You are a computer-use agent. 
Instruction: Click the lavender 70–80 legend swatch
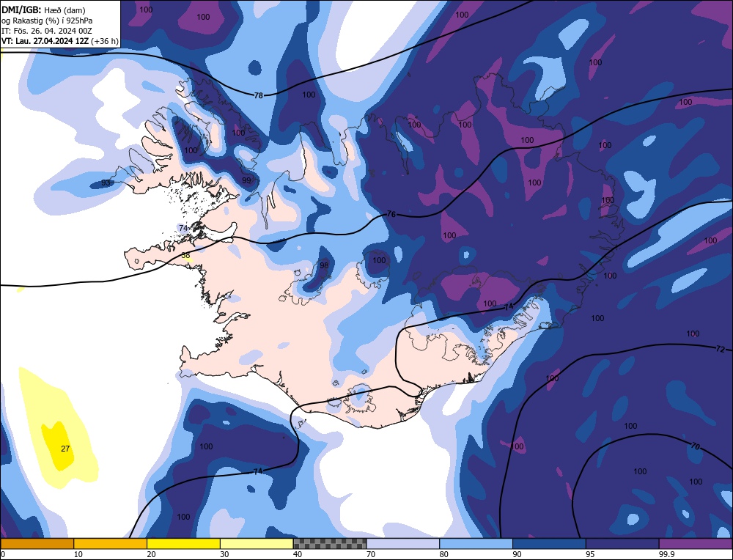[403, 544]
